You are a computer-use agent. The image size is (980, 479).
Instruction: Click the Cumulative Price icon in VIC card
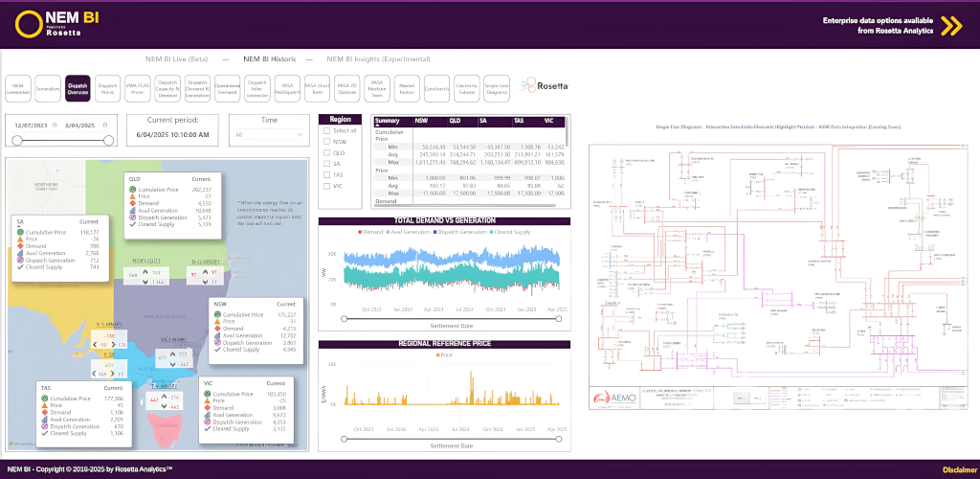(208, 394)
